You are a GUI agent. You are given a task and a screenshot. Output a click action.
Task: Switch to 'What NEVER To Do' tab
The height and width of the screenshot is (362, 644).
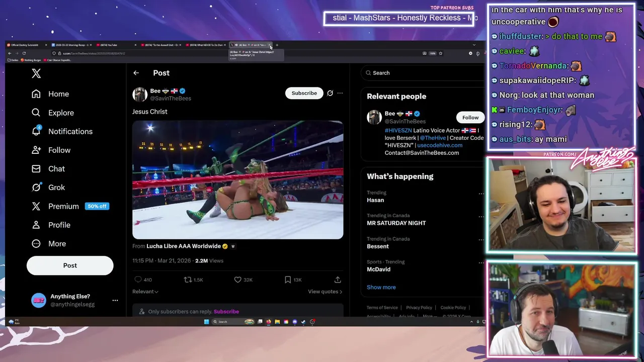[x=206, y=45]
